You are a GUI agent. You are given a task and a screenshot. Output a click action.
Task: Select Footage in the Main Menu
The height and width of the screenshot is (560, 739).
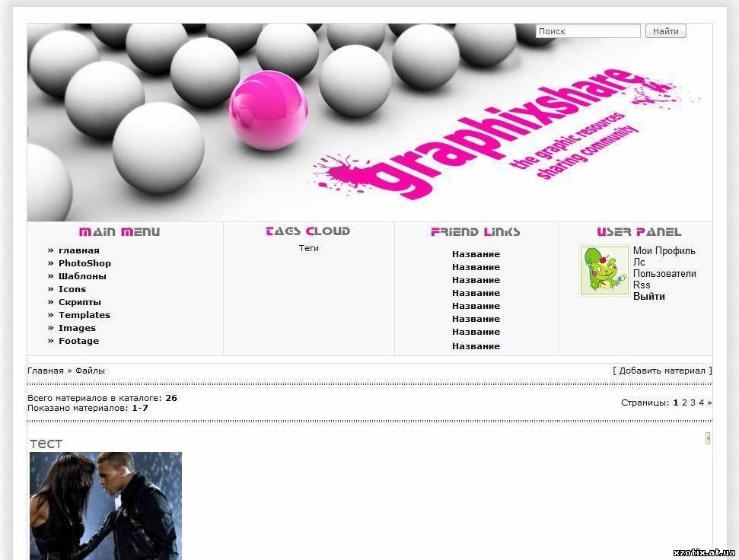tap(78, 341)
